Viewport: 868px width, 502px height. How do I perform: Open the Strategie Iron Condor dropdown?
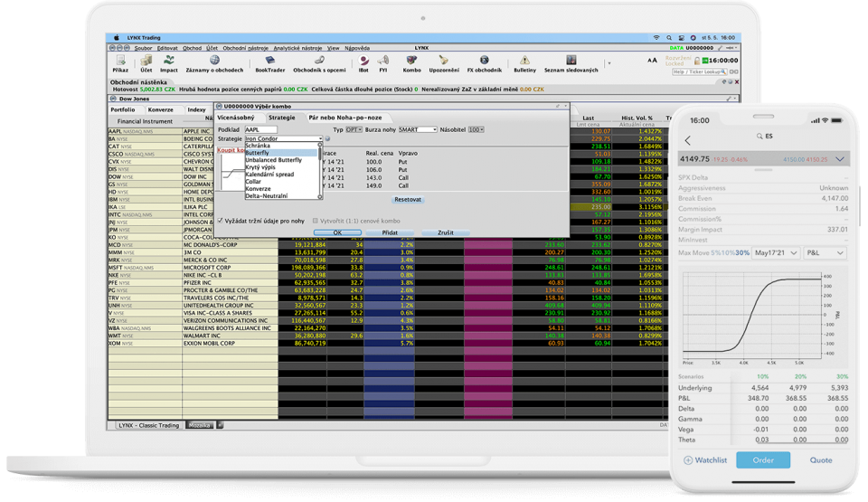point(283,138)
